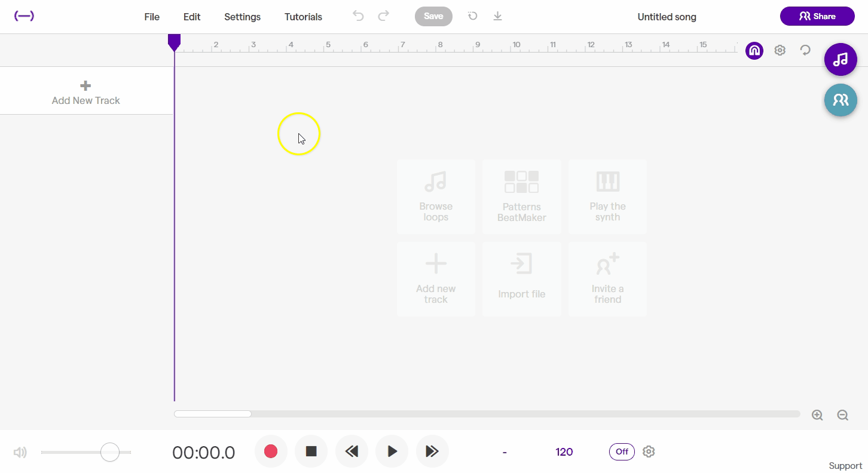Open the timeline settings gear
Viewport: 868px width, 473px height.
pyautogui.click(x=780, y=50)
